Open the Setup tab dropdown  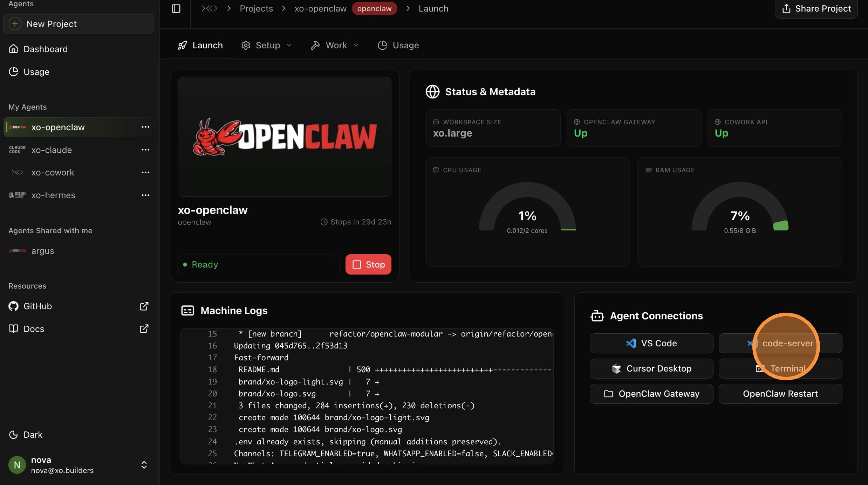(266, 45)
